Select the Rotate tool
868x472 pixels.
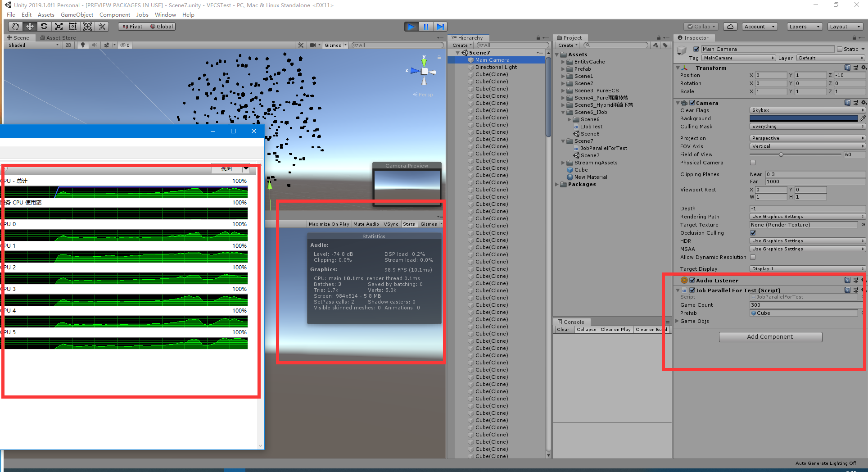coord(44,26)
